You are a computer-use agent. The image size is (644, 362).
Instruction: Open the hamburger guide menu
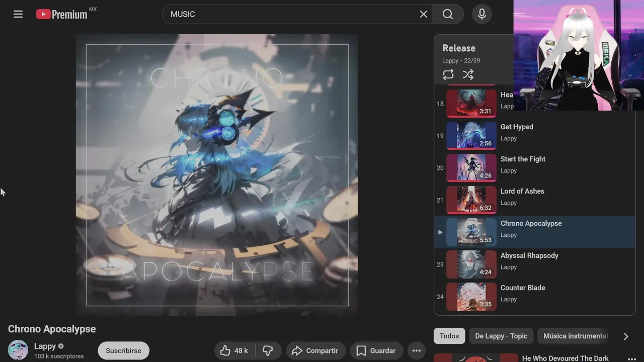(18, 14)
